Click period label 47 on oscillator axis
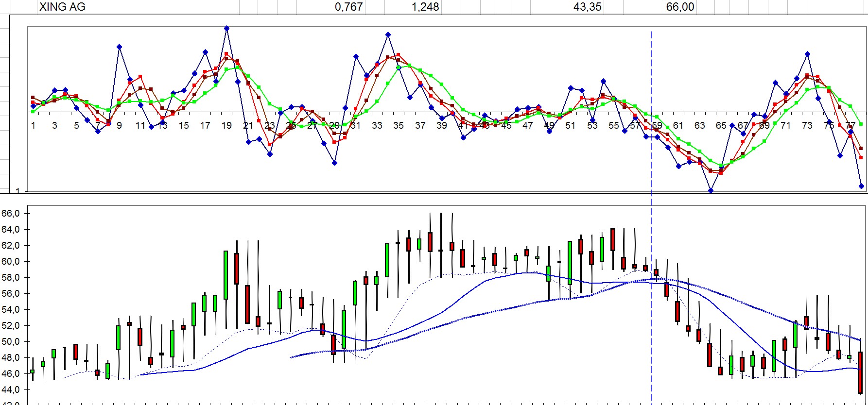Image resolution: width=868 pixels, height=405 pixels. (x=528, y=125)
